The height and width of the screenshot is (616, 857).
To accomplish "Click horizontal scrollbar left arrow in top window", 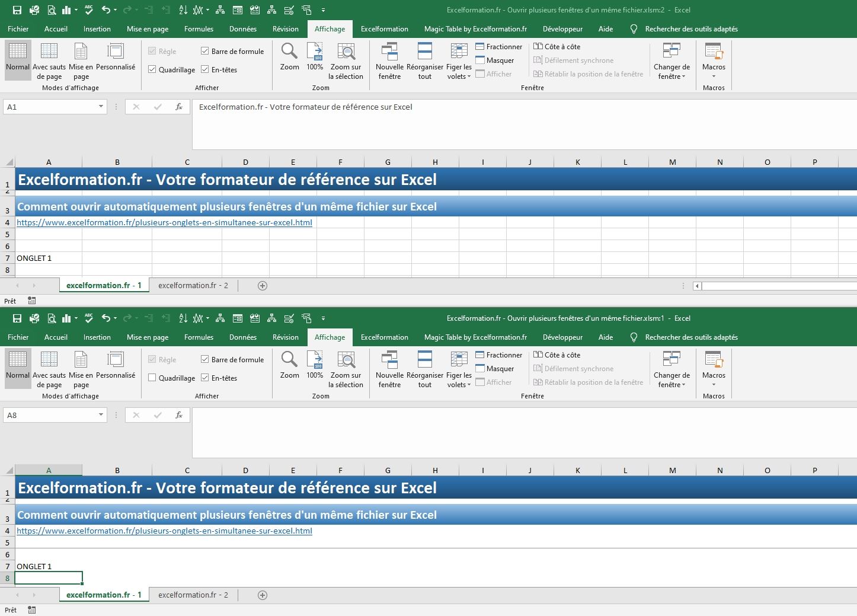I will 698,286.
